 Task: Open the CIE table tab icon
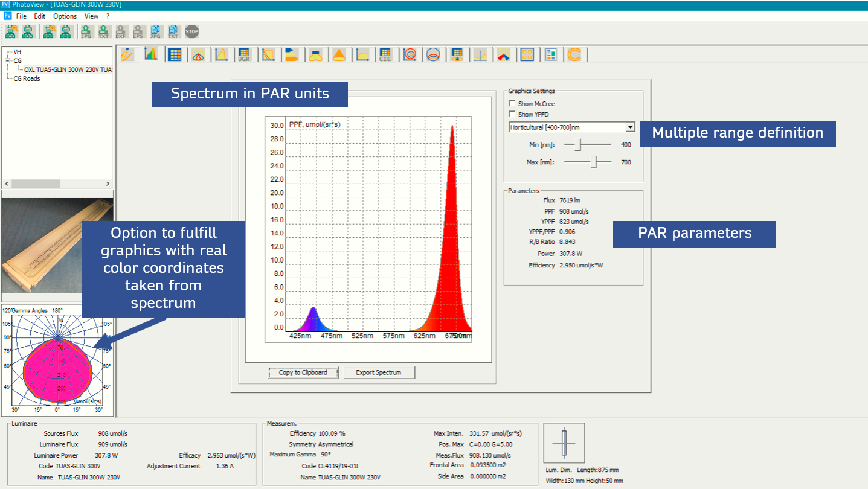tap(385, 54)
